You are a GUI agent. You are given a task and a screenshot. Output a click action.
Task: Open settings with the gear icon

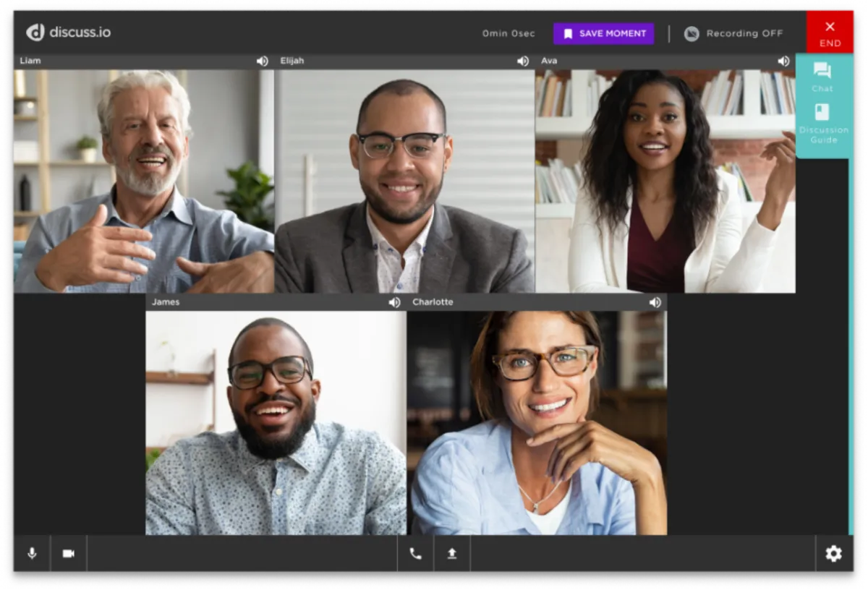point(834,554)
